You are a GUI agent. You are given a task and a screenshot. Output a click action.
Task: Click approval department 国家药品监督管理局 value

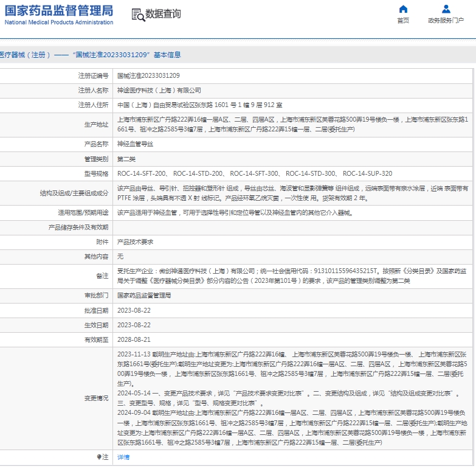[144, 295]
